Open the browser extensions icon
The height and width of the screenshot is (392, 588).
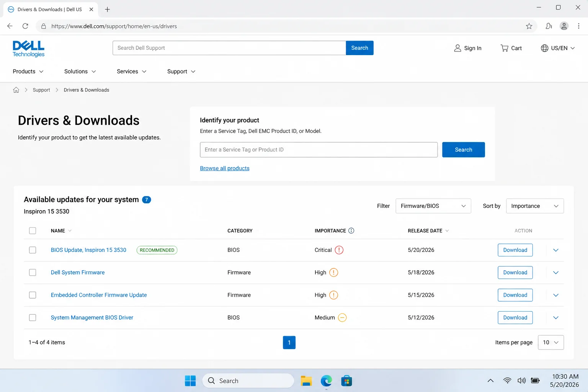coord(549,26)
